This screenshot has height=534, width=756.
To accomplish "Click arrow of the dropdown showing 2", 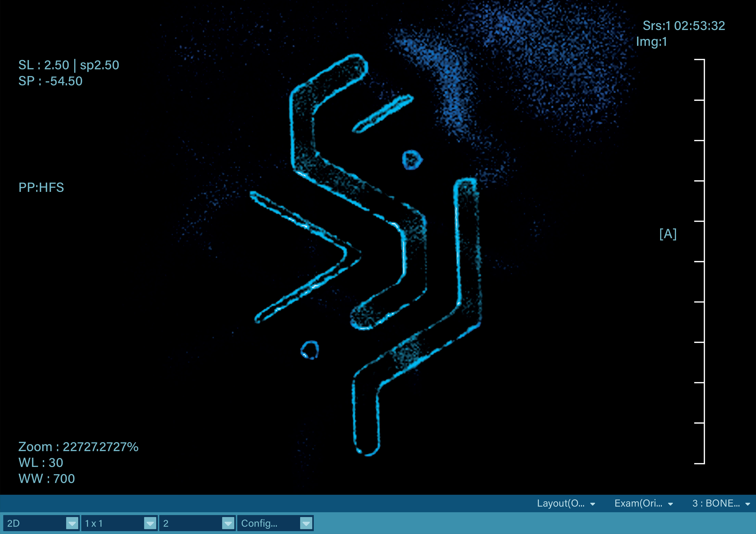I will point(228,523).
